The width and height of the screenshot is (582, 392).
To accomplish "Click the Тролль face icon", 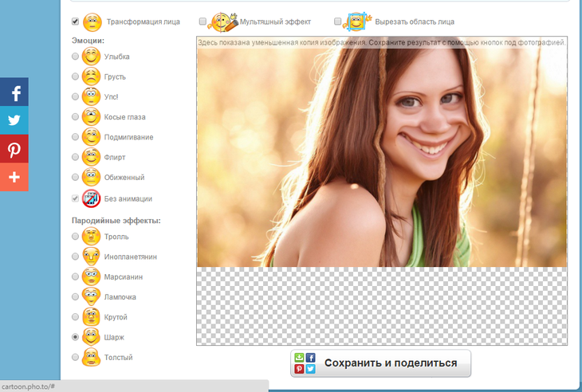I will (92, 237).
